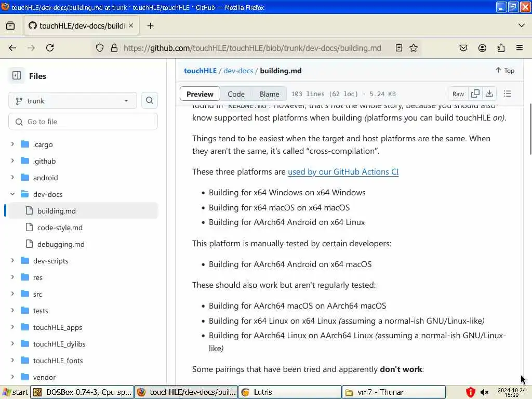Open Firefox account icon
The image size is (532, 399).
click(482, 48)
